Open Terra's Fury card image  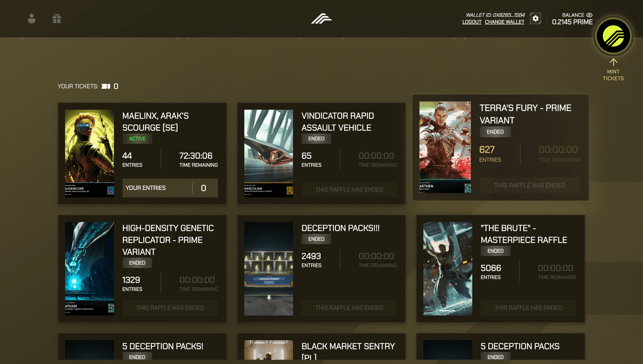[445, 147]
